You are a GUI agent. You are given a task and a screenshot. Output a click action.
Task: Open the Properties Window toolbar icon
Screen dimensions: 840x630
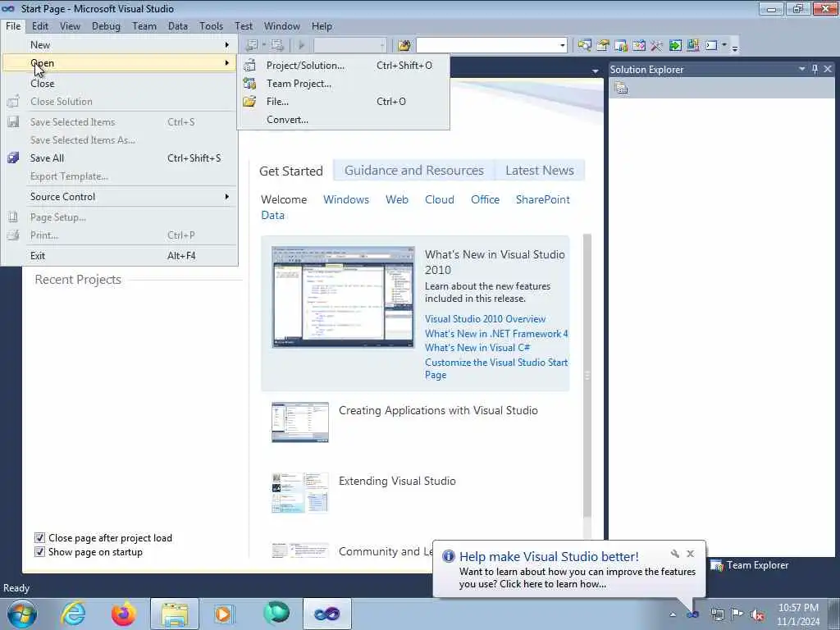(x=603, y=46)
